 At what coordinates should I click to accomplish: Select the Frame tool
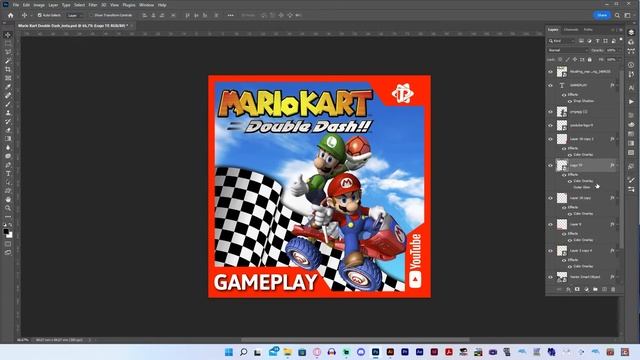[8, 78]
